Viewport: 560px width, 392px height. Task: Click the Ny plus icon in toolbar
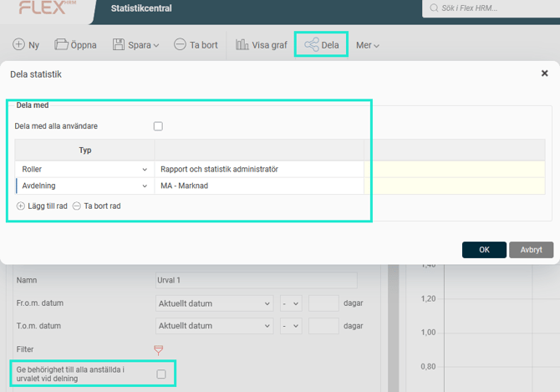click(18, 45)
